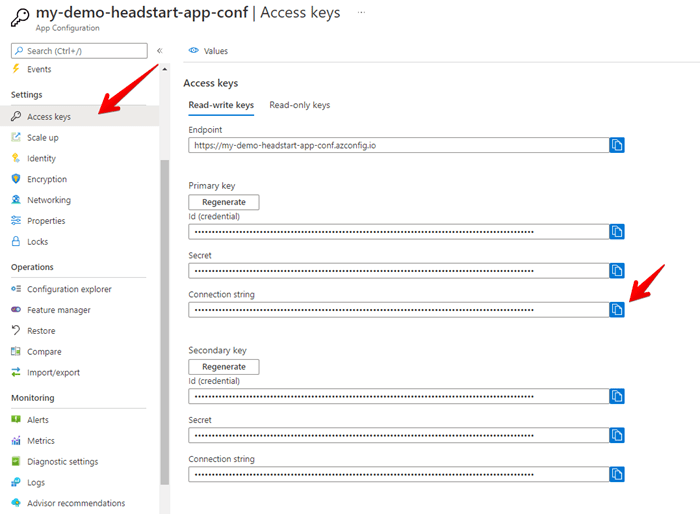
Task: Collapse the sidebar with double chevron
Action: [x=160, y=51]
